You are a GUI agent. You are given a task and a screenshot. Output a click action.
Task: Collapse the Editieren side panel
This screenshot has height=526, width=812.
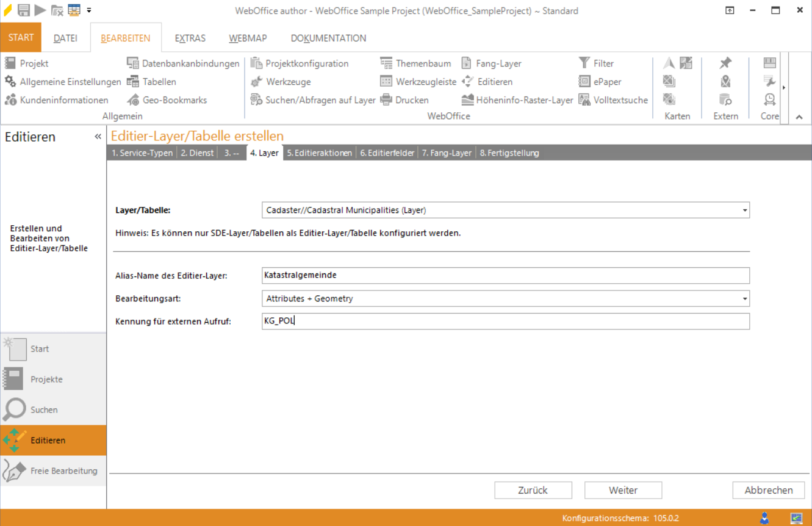tap(98, 137)
